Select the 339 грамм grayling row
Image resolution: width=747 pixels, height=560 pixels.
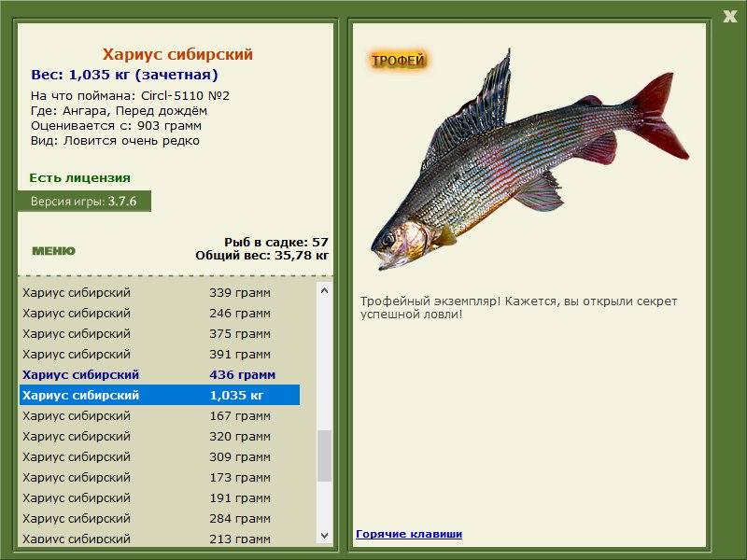click(x=160, y=292)
